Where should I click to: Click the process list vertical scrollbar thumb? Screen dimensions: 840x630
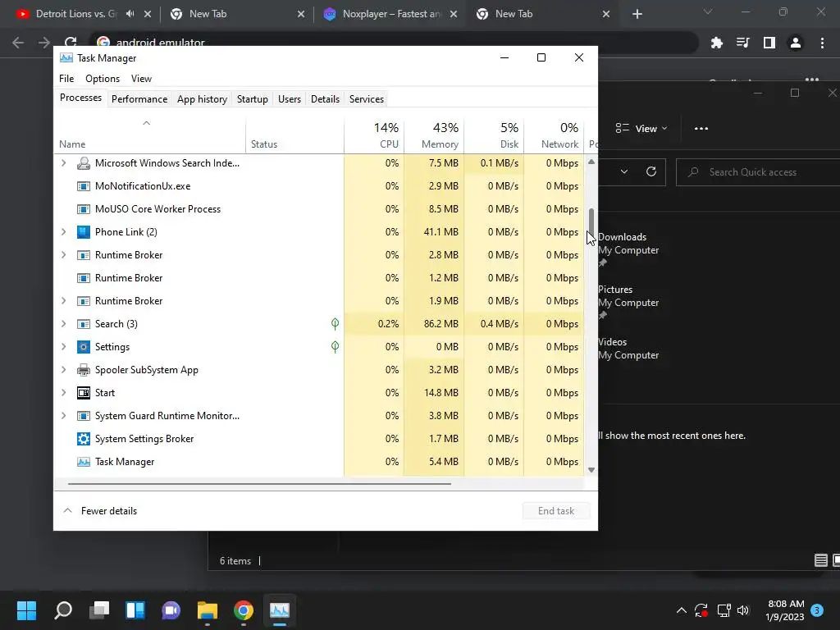click(591, 220)
